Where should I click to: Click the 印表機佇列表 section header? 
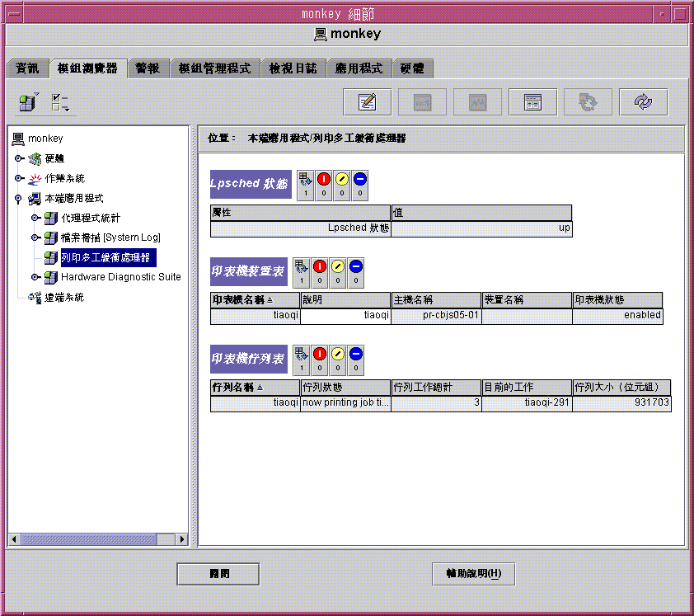pyautogui.click(x=249, y=359)
